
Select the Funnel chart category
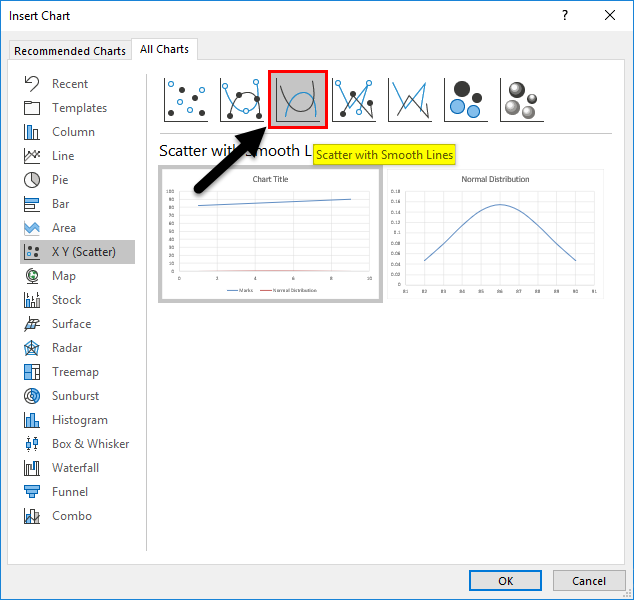[77, 492]
